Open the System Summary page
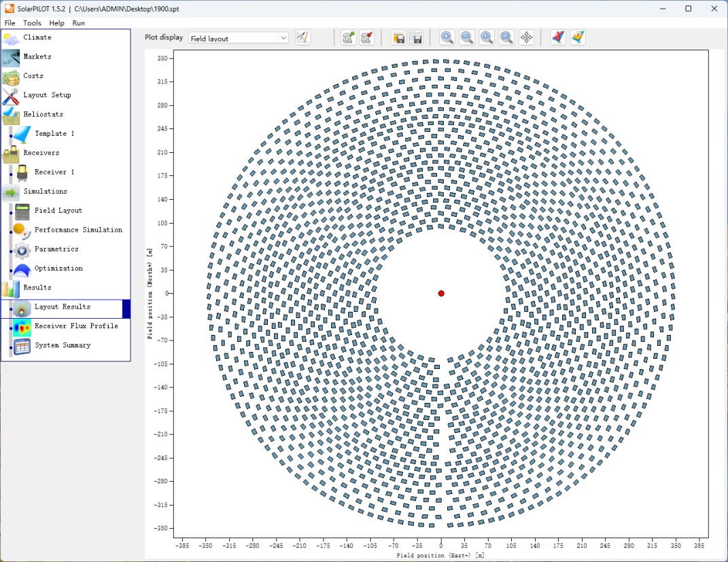Viewport: 728px width, 562px height. [x=63, y=345]
